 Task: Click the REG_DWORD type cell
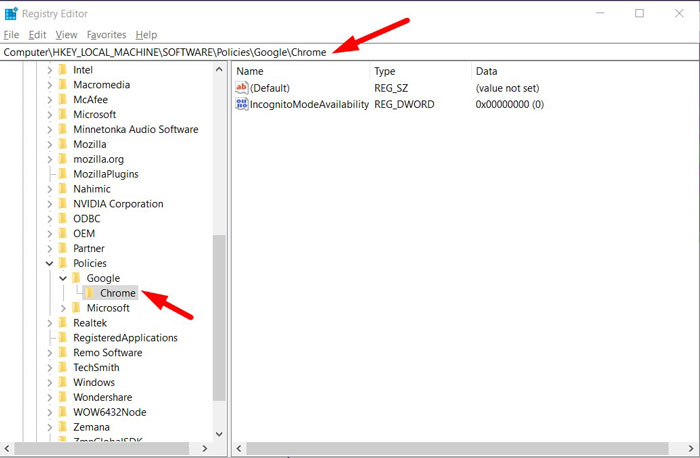pos(404,104)
